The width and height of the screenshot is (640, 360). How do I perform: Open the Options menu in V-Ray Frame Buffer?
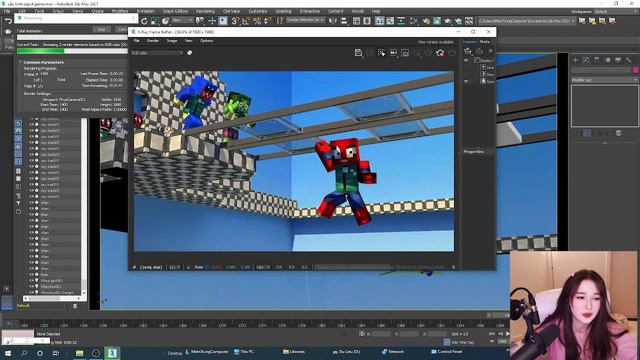coord(206,41)
